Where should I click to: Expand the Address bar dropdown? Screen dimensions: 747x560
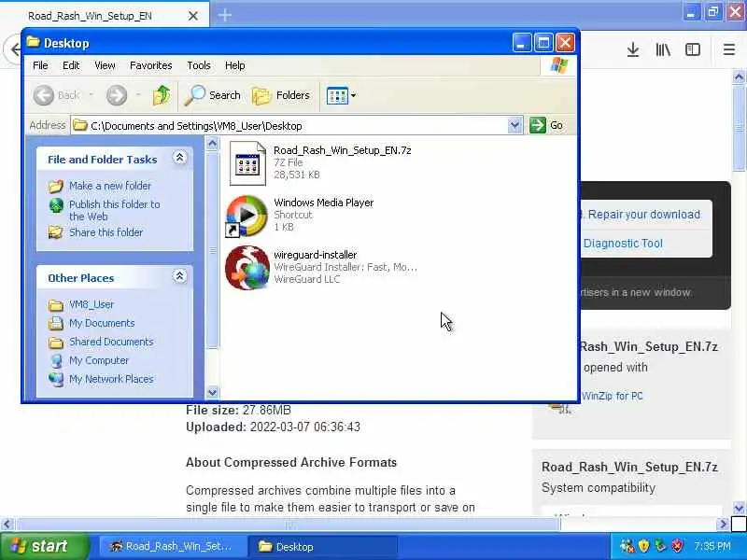(x=514, y=126)
